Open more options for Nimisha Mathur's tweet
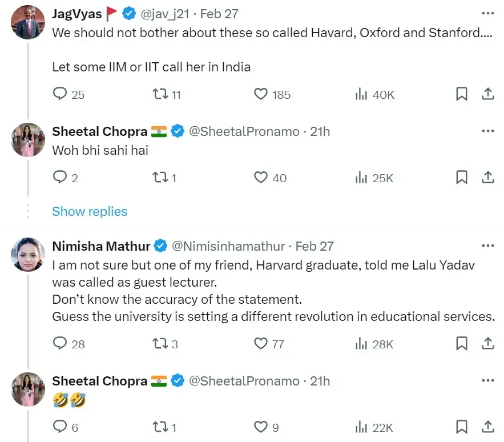This screenshot has height=442, width=504. 487,246
